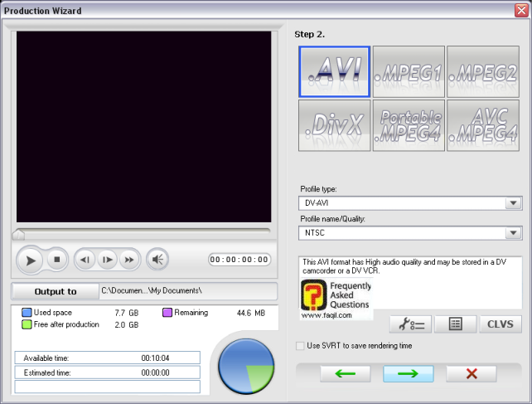Select the AVC .MPEG4 format
Screen dimensions: 532x404
[483, 125]
